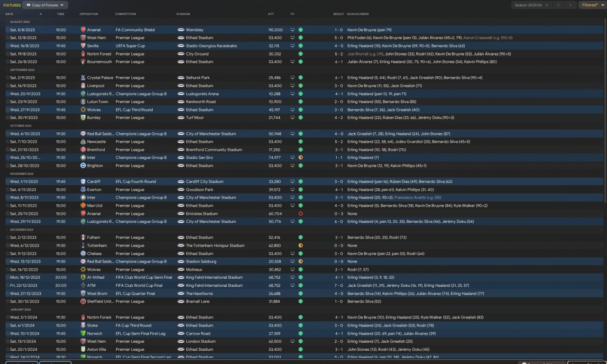Click the Brentford club badge
The width and height of the screenshot is (607, 364).
(x=83, y=150)
